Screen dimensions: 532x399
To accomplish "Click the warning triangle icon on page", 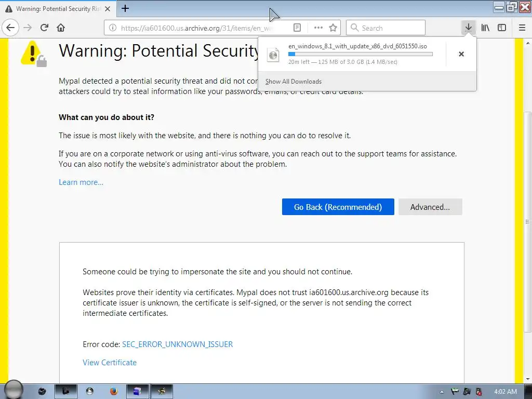I will pos(33,54).
